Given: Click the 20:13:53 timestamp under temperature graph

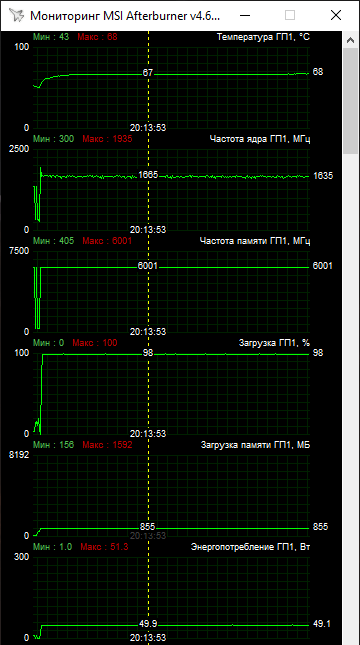Looking at the screenshot, I should pyautogui.click(x=148, y=128).
